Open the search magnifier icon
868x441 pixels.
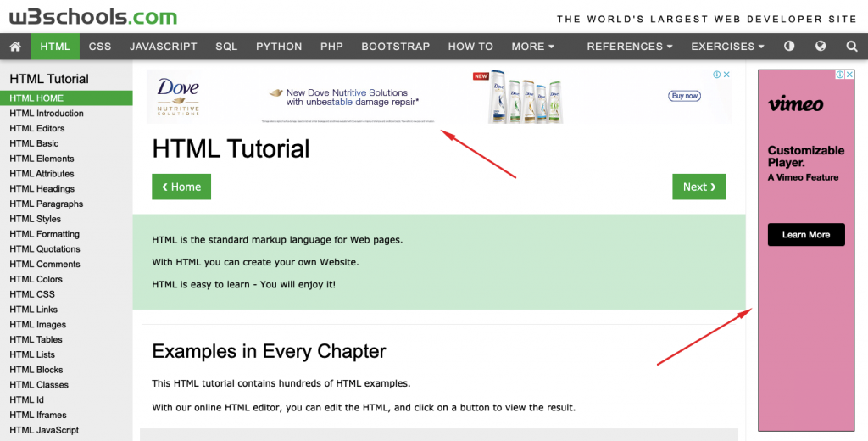click(x=851, y=47)
